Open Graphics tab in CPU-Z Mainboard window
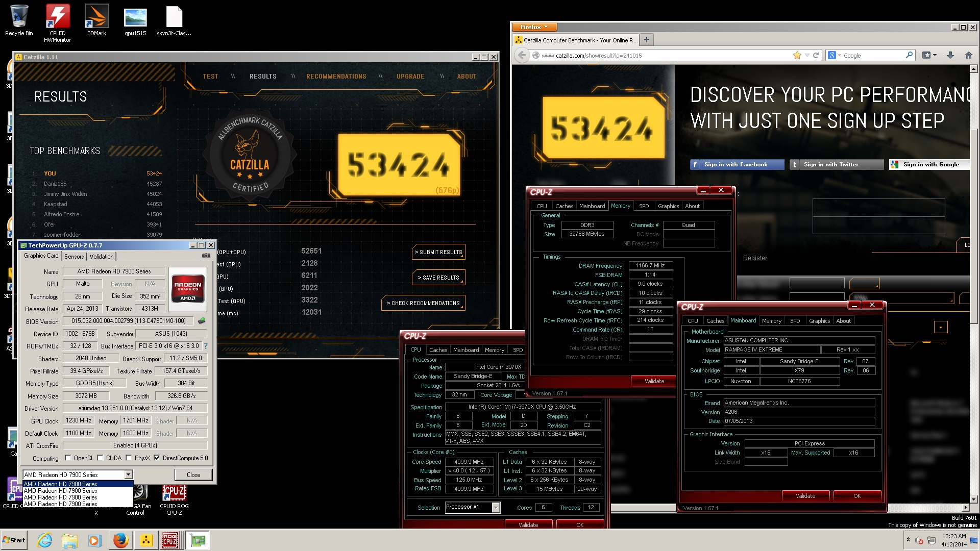The image size is (980, 551). (x=819, y=321)
